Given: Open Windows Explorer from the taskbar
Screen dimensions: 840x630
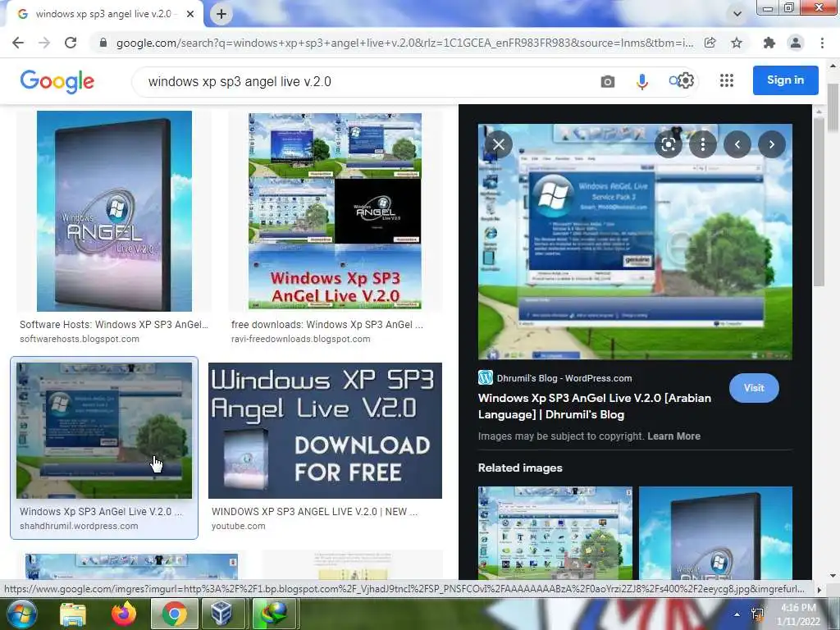Looking at the screenshot, I should pos(73,614).
